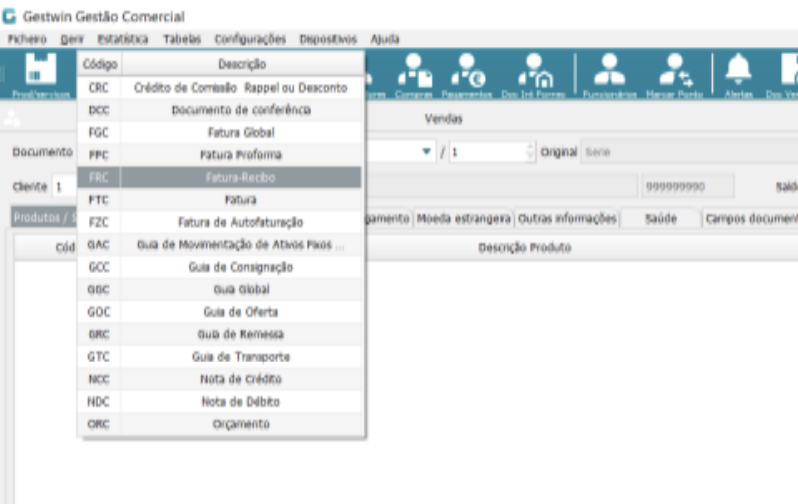Open the Prod/serviços toolbar icon
The width and height of the screenshot is (798, 504).
click(33, 75)
